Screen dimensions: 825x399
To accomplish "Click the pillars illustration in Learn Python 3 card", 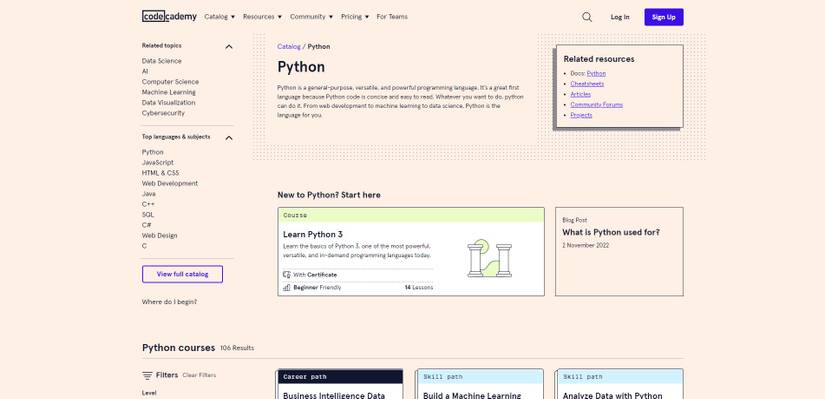I will 489,258.
